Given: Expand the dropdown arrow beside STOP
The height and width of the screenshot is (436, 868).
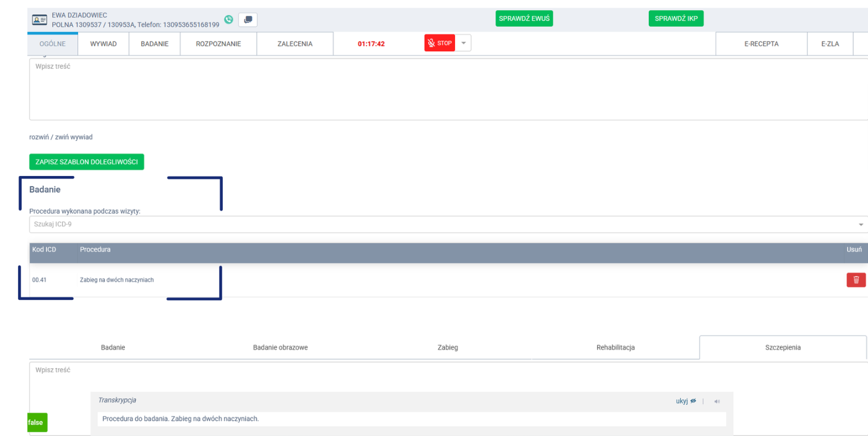Looking at the screenshot, I should coord(463,43).
